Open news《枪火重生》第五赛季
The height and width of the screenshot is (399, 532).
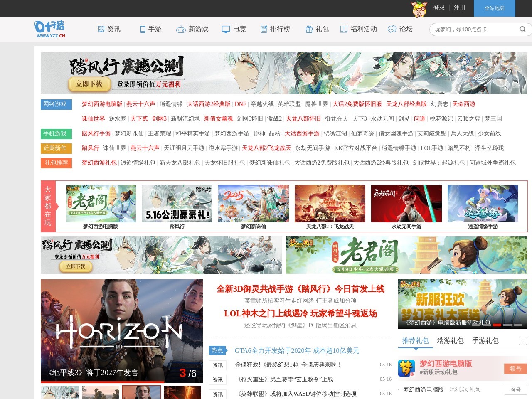tap(284, 379)
